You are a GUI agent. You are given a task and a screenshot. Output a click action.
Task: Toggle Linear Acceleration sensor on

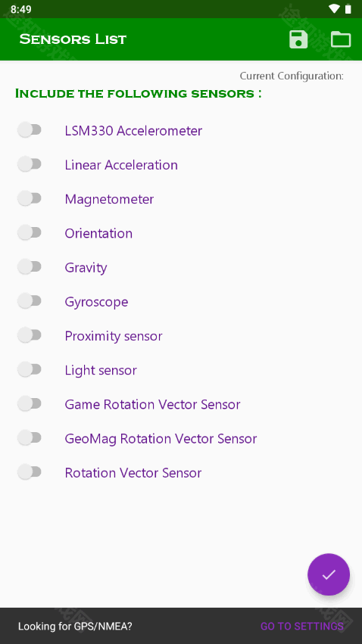[30, 164]
